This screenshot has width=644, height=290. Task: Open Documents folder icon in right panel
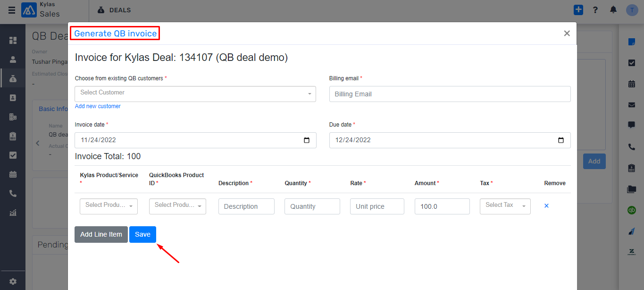click(632, 189)
